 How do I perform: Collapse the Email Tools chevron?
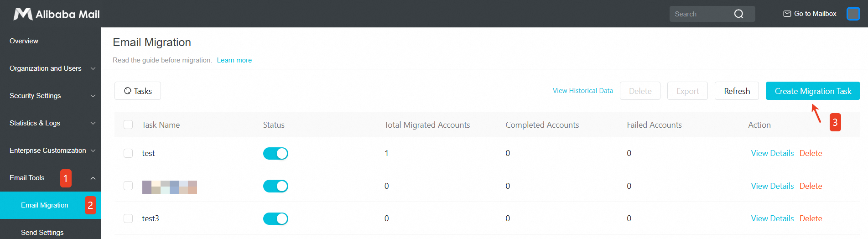point(93,178)
